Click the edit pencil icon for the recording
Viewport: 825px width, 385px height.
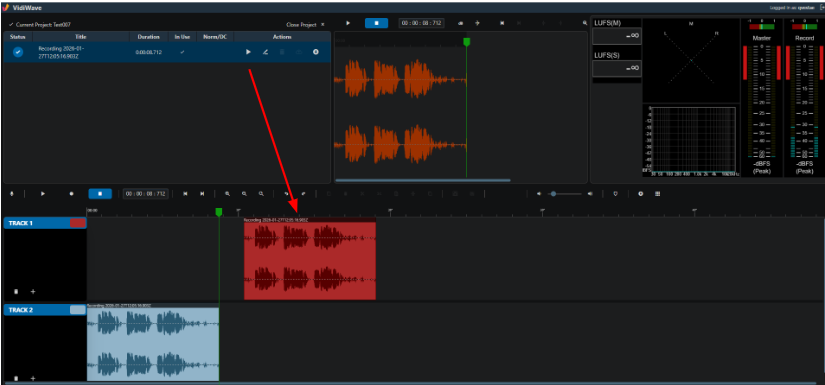click(x=265, y=52)
